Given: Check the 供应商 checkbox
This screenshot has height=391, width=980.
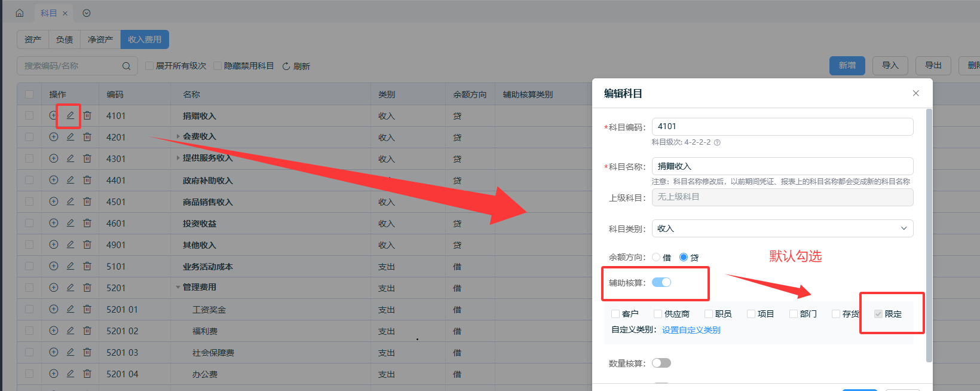Looking at the screenshot, I should coord(658,314).
